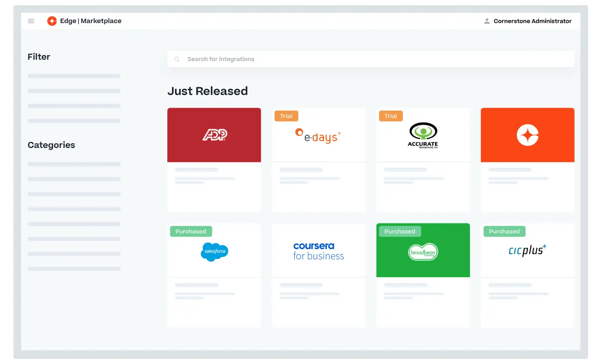Click the Broadbean Technology logo
Screen dimensions: 601x364
[x=423, y=251]
